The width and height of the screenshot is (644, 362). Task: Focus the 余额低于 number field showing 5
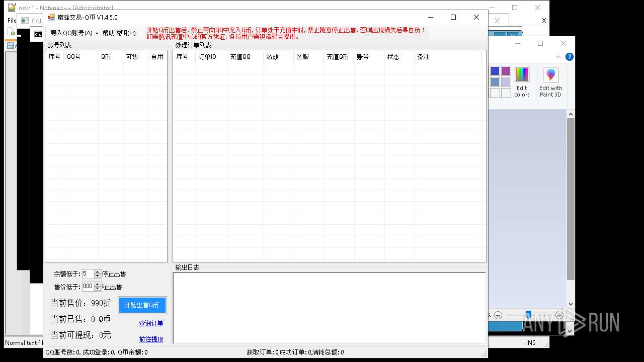click(88, 274)
